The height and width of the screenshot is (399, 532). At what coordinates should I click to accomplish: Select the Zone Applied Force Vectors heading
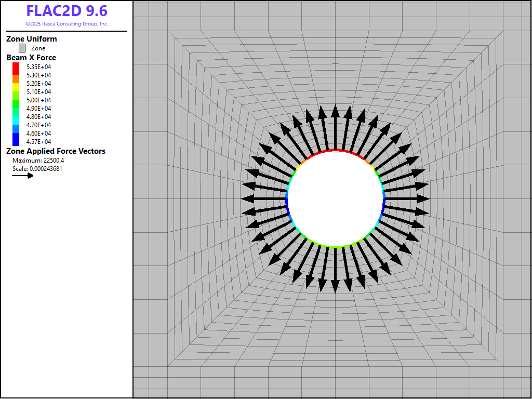point(56,151)
